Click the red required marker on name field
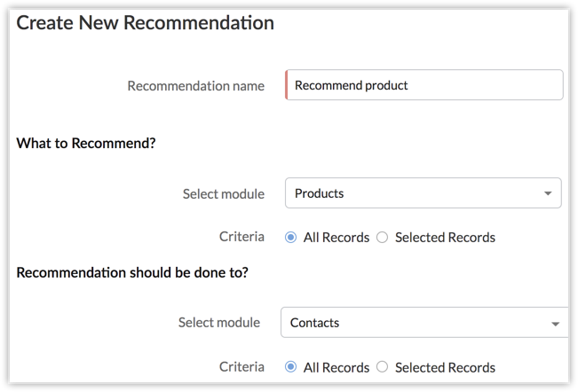578x392 pixels. [x=287, y=85]
